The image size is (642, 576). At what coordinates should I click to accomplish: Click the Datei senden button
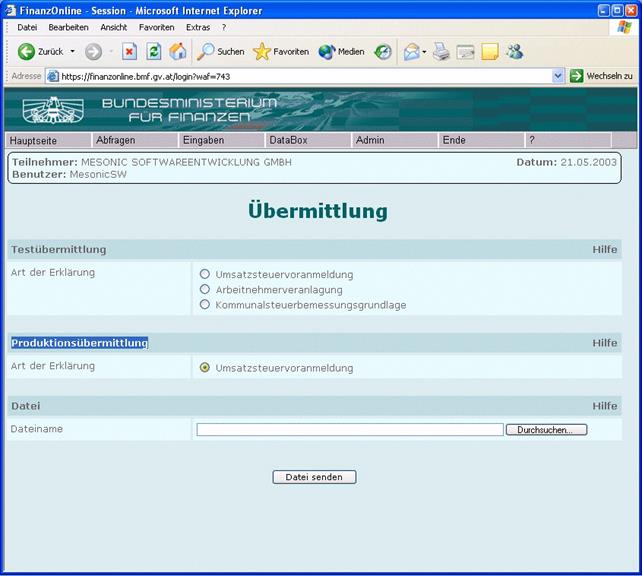[x=314, y=477]
